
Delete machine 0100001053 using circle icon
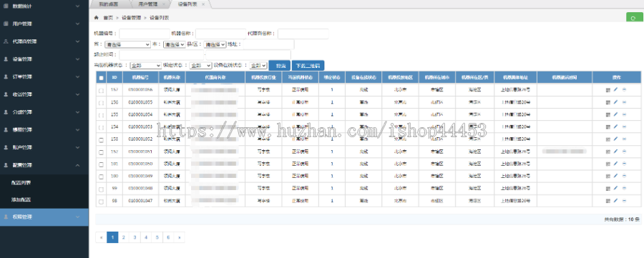624,126
